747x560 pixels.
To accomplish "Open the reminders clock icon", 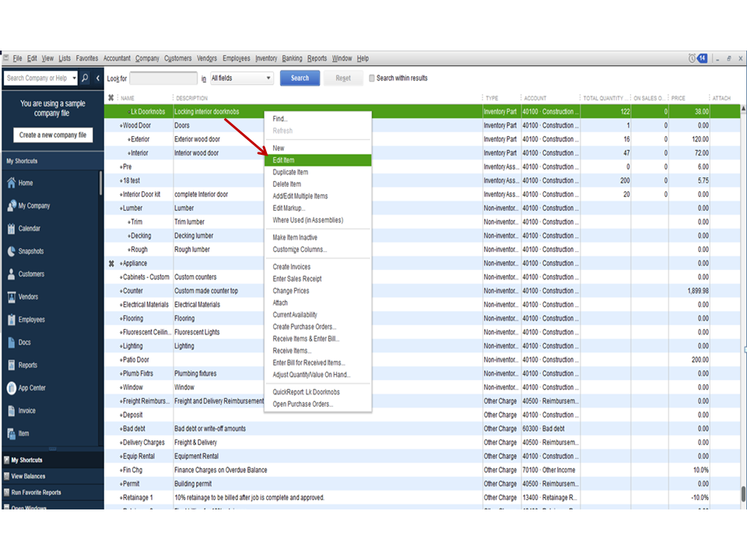I will tap(692, 58).
